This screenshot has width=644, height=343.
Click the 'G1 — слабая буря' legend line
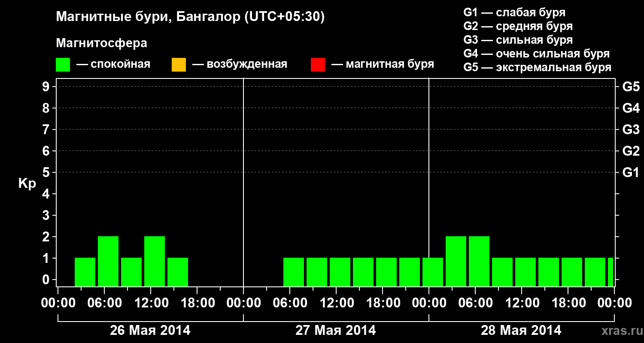coord(514,12)
